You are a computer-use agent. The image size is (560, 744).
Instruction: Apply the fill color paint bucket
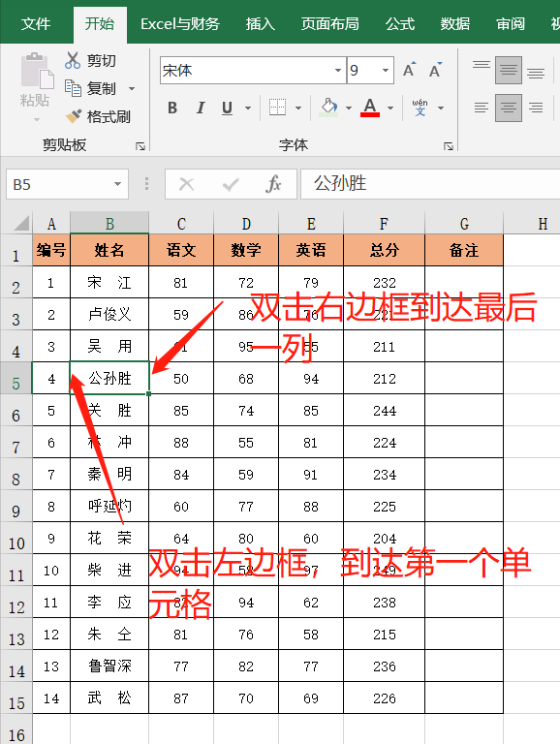point(328,108)
